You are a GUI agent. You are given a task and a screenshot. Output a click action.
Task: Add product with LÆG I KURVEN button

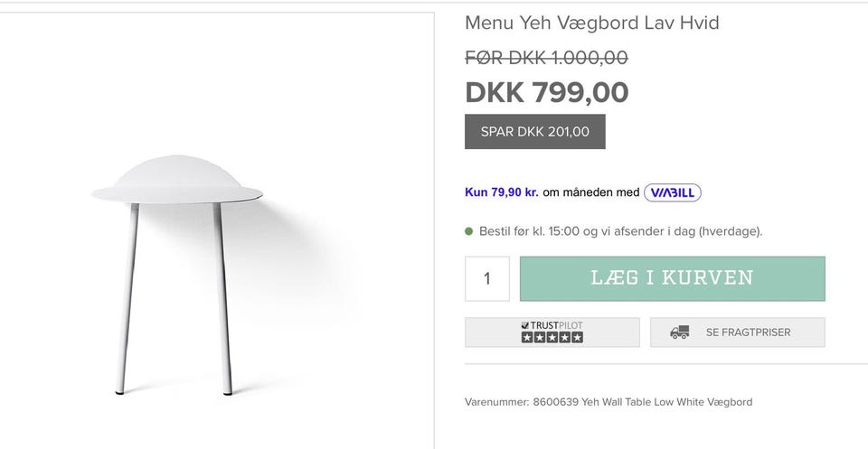click(x=672, y=278)
